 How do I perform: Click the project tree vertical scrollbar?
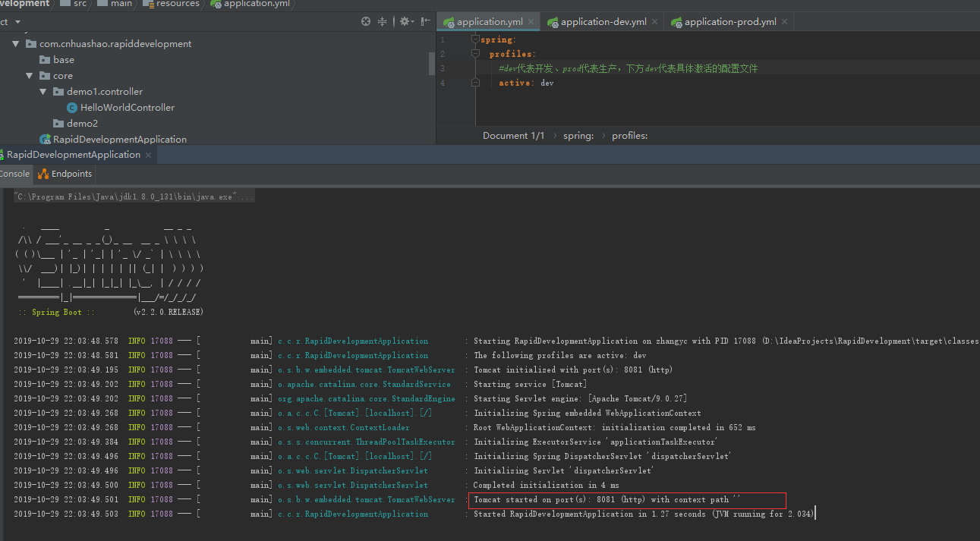coord(432,64)
